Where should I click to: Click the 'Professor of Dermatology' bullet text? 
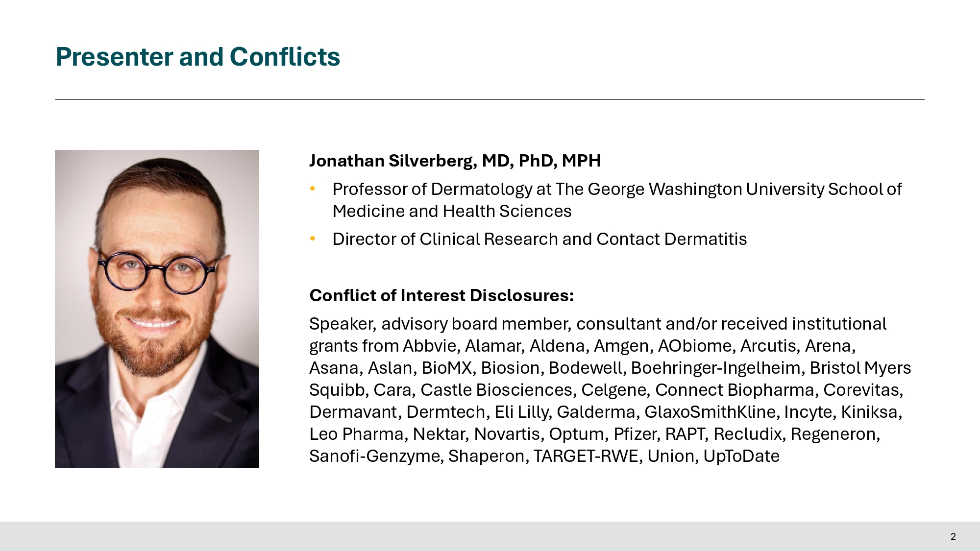tap(616, 189)
